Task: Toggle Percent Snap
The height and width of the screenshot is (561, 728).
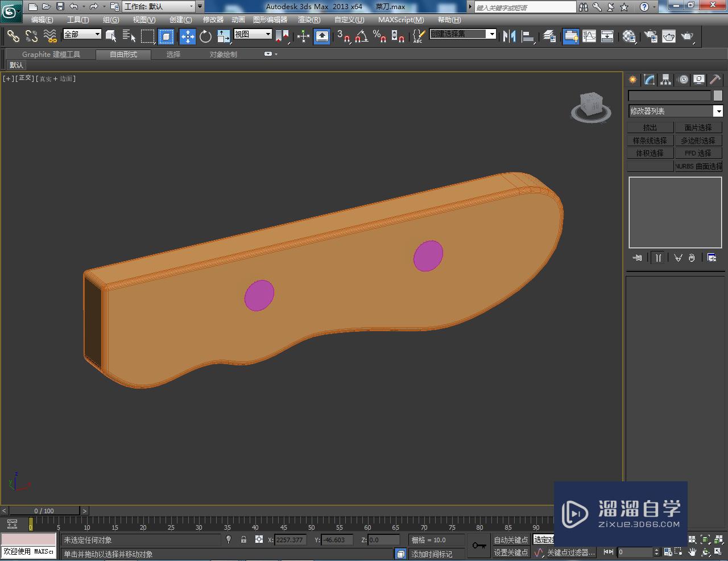Action: (x=379, y=36)
